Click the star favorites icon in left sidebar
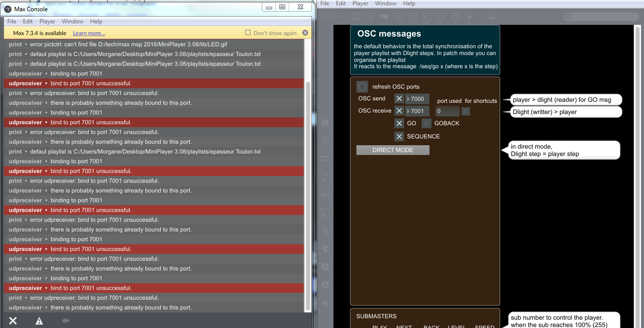 pyautogui.click(x=325, y=303)
